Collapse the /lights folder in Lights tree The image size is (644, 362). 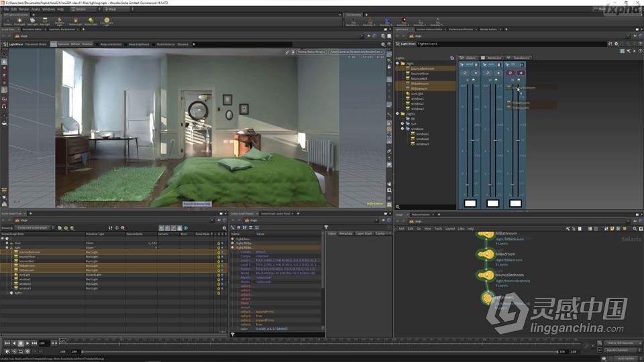397,114
